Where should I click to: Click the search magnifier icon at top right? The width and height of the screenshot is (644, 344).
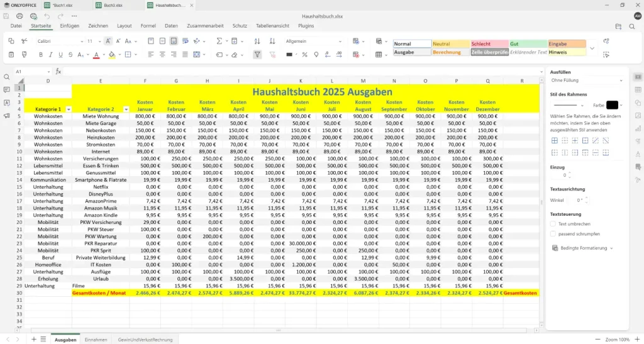[631, 26]
